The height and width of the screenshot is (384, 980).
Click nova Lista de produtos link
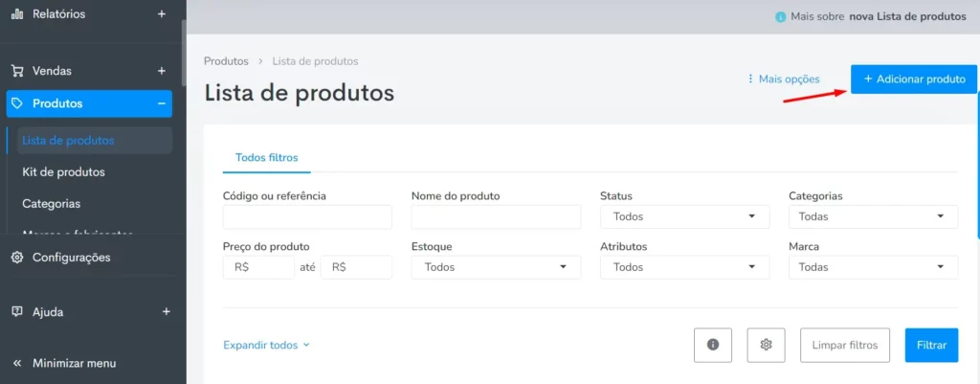pyautogui.click(x=907, y=17)
